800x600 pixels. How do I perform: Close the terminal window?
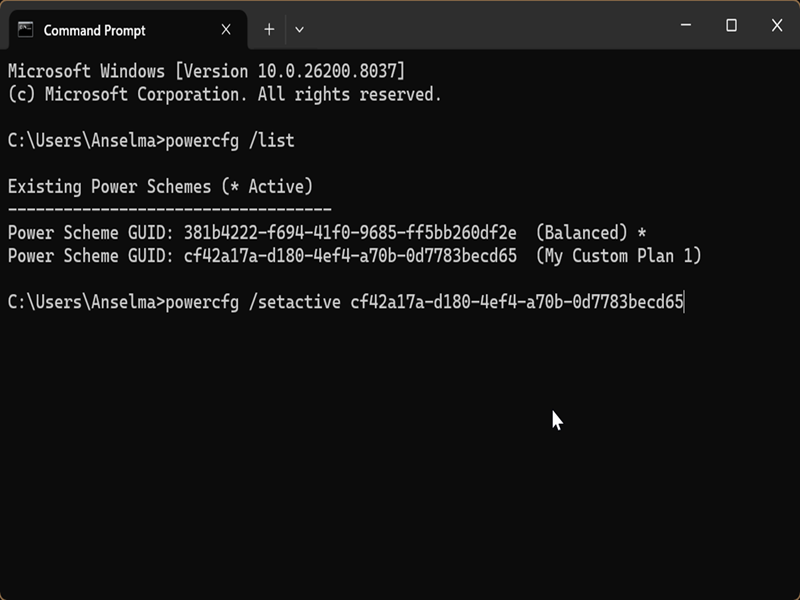(777, 26)
